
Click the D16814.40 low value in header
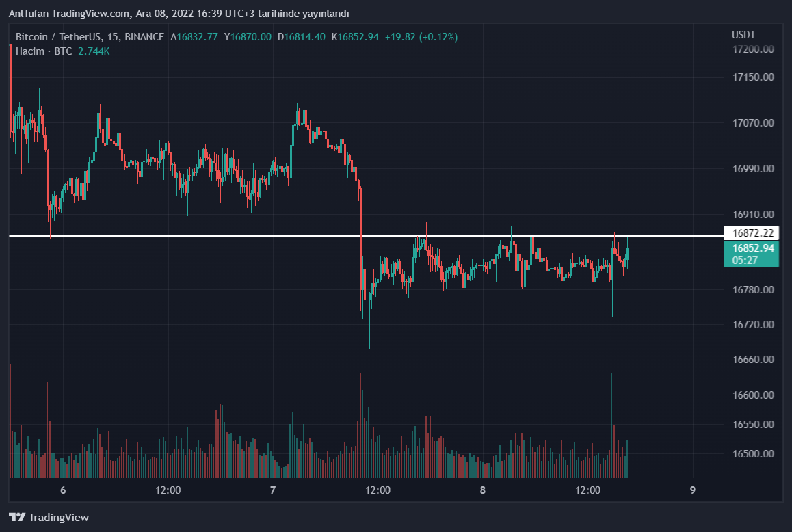coord(301,37)
